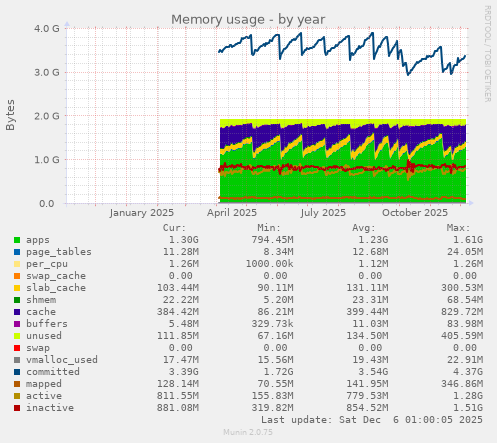Click the 'Last update' timestamp line
The height and width of the screenshot is (443, 497).
coord(372,420)
